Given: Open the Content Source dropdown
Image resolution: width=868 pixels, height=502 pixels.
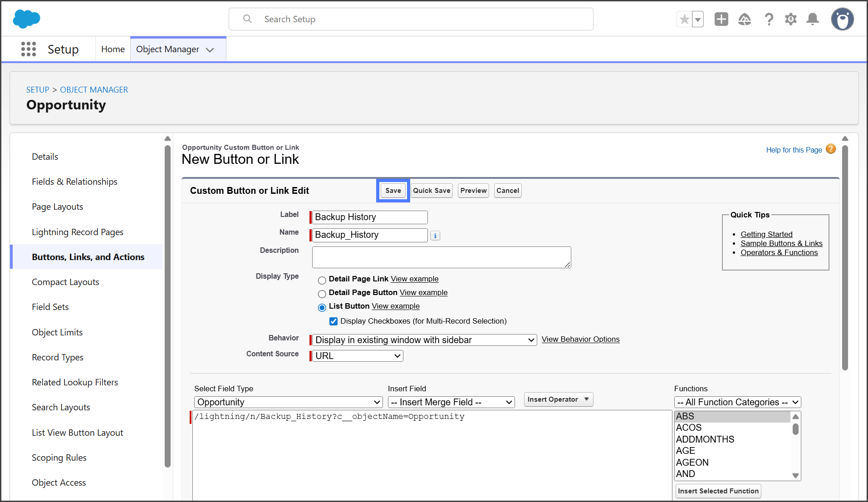Looking at the screenshot, I should click(x=358, y=356).
